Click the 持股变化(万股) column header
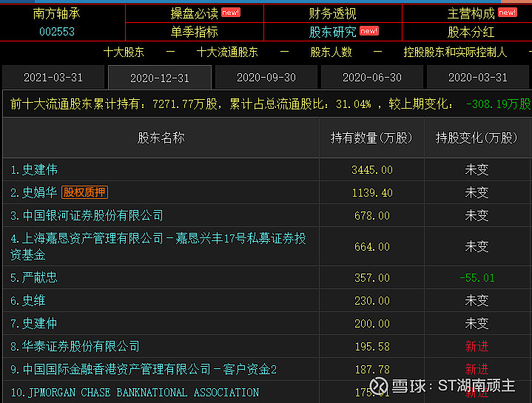The image size is (532, 403). 477,138
